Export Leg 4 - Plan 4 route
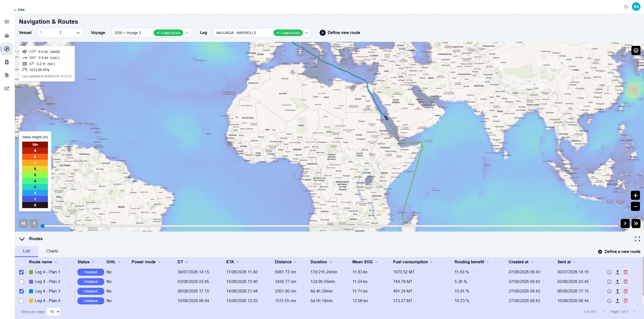Screen dimensions: 644x319 [617, 301]
